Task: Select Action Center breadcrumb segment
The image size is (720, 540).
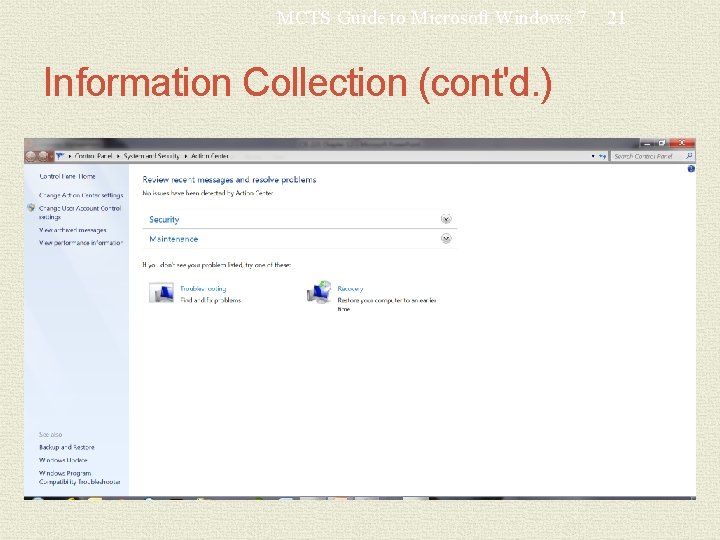Action: (x=210, y=156)
